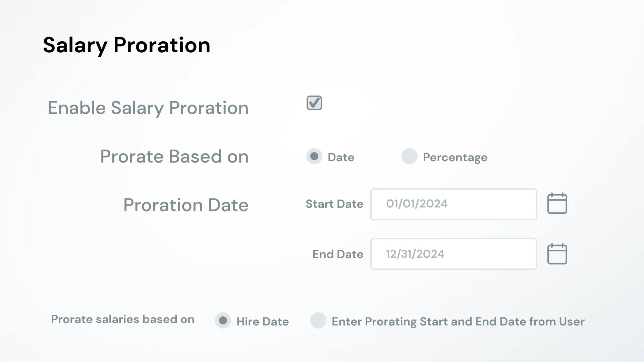Click the 'Enter Prorating Start and End Date from User' text
Viewport: 644px width, 362px height.
[458, 321]
